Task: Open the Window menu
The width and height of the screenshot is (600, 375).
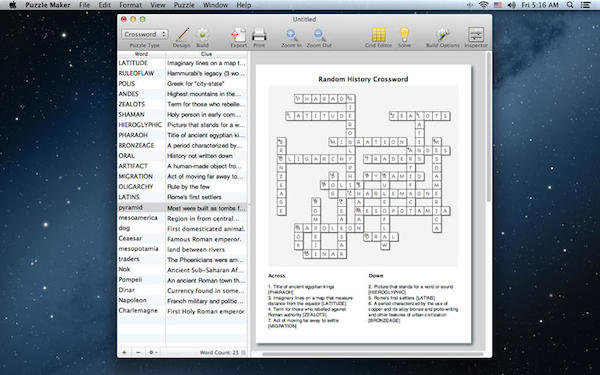Action: [x=215, y=5]
